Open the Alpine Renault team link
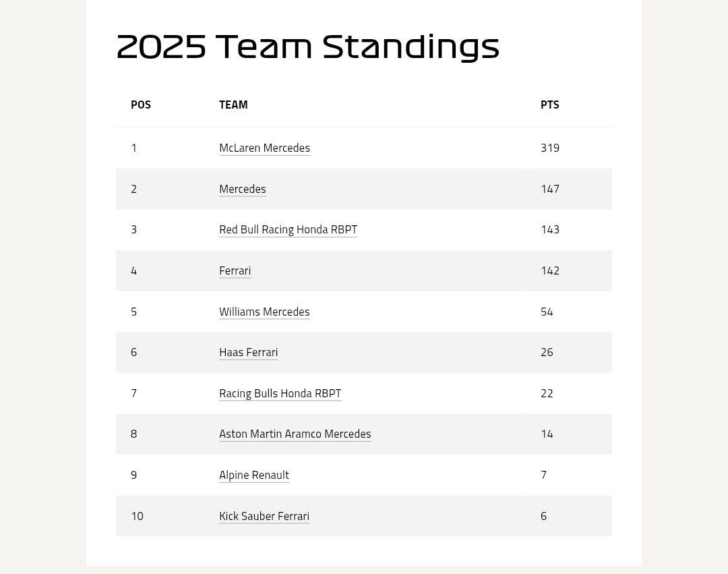Screen dimensions: 728x574 (x=253, y=475)
